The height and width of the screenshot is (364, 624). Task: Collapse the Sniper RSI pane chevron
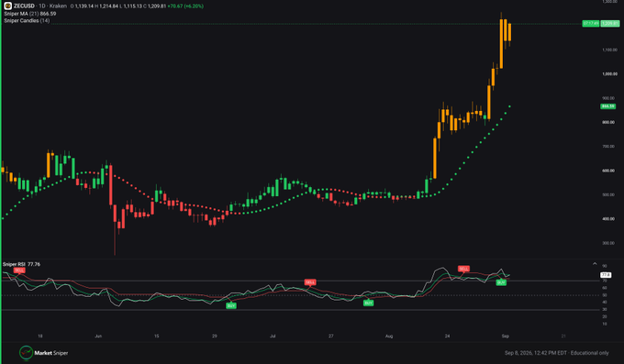point(595,264)
